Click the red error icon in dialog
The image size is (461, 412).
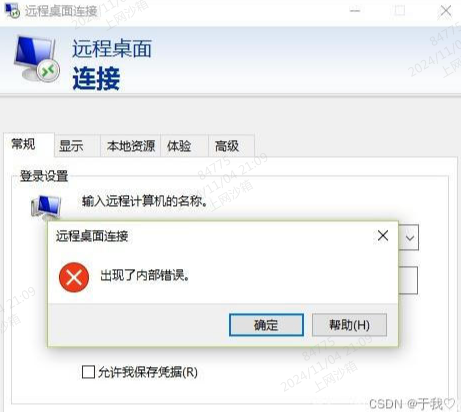[x=74, y=277]
